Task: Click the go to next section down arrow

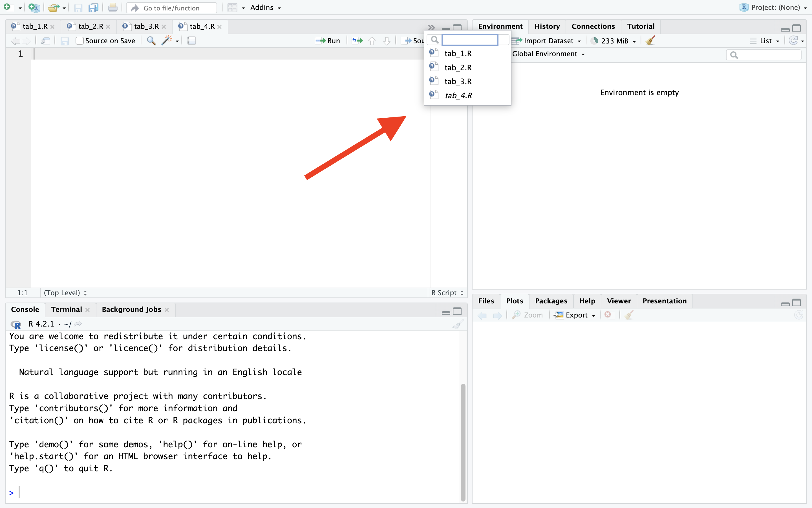Action: [387, 41]
